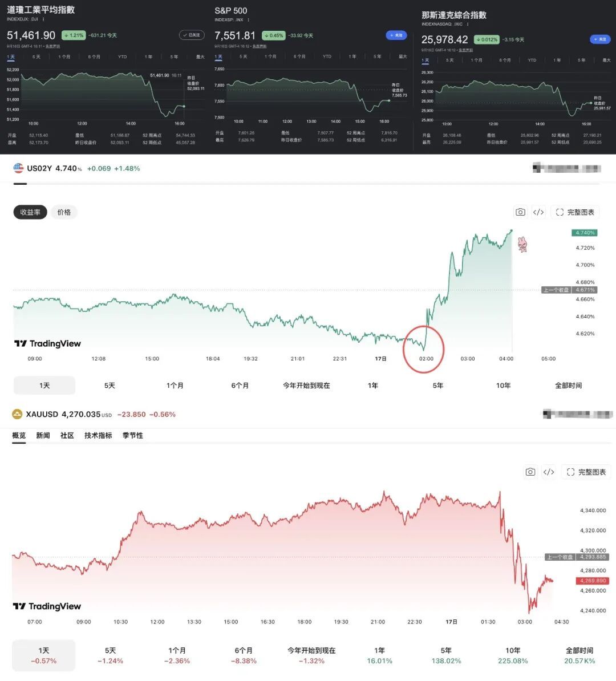Click the pink rabbit icon on yield chart
This screenshot has height=681, width=616.
click(522, 245)
